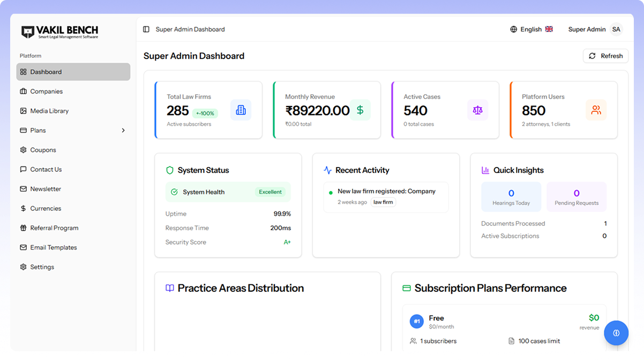Click the dollar icon in Monthly Revenue
Viewport: 644px width, 364px height.
point(360,110)
